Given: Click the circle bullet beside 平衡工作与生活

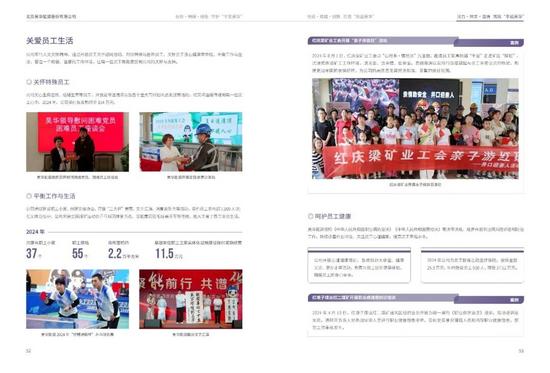Looking at the screenshot, I should [x=29, y=196].
